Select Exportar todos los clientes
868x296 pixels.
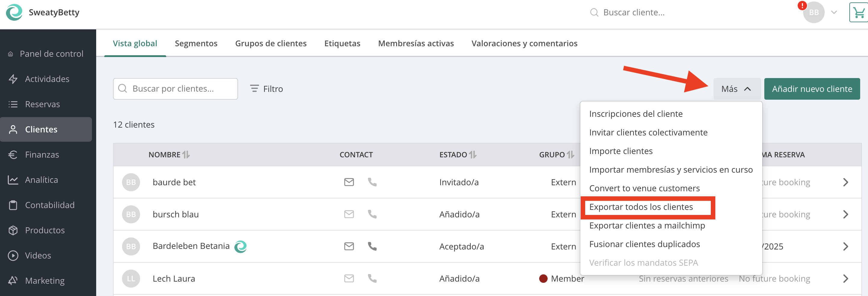click(641, 207)
